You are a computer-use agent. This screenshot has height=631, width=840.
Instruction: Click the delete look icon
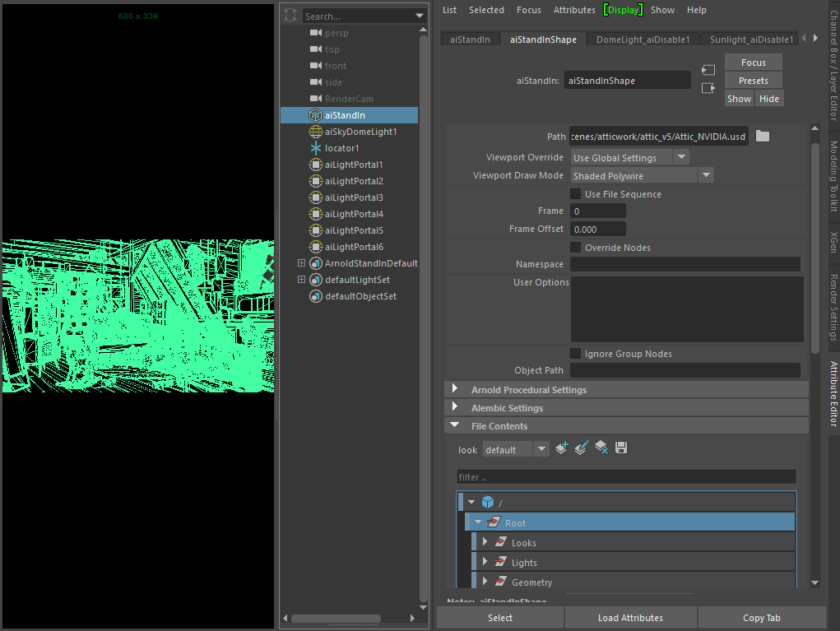(x=601, y=448)
